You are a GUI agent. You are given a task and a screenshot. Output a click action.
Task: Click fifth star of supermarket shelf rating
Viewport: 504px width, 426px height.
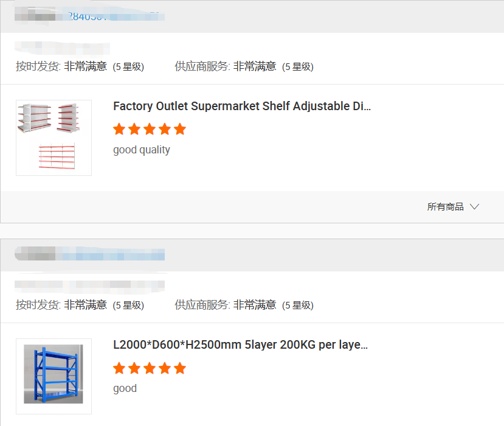coord(180,129)
